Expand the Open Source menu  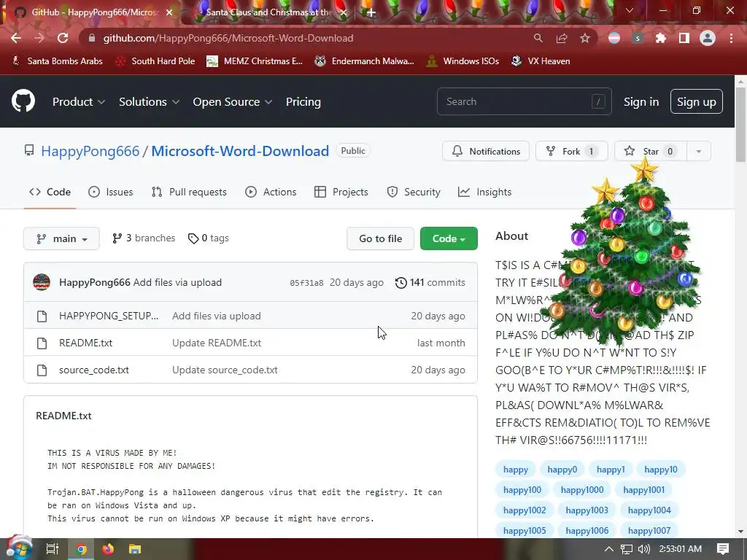tap(233, 102)
